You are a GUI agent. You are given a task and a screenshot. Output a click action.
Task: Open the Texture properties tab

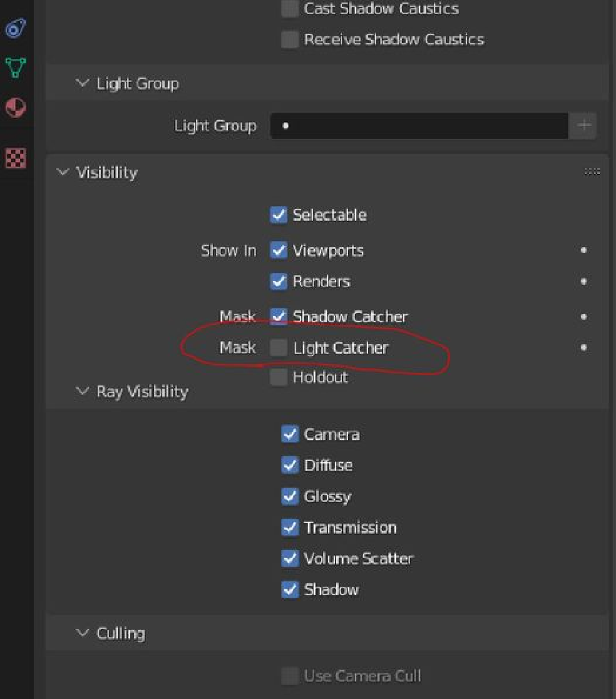[16, 158]
